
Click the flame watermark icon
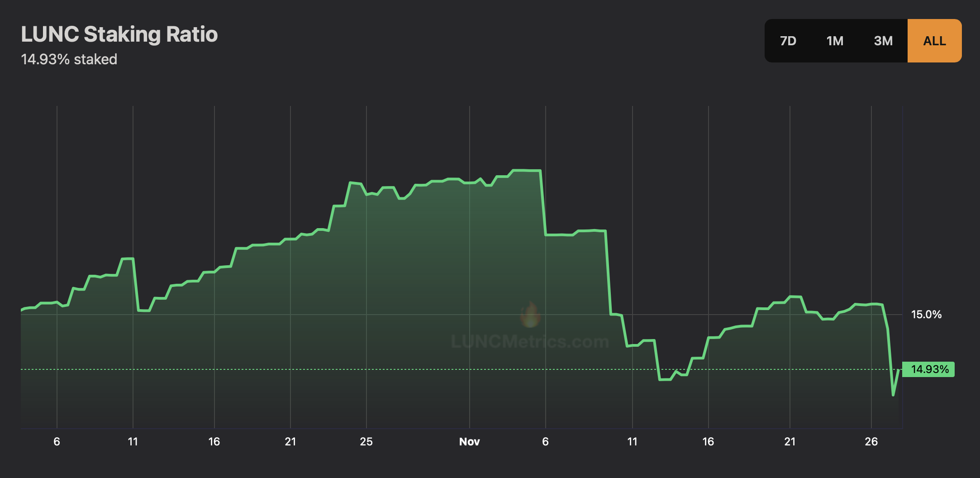(x=530, y=315)
